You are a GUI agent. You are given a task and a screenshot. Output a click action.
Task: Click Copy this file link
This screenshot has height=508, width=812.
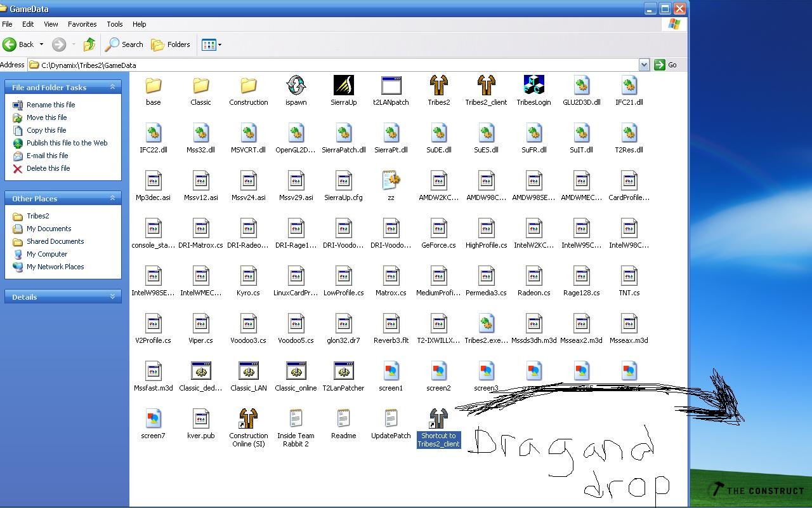(x=46, y=130)
